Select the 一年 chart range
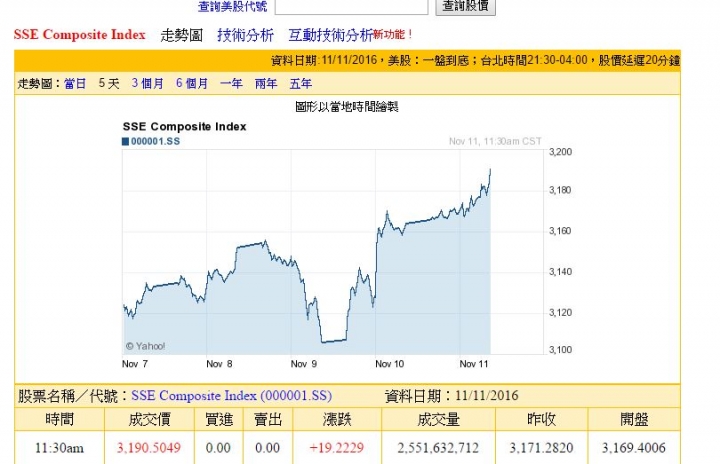720x464 pixels. click(231, 84)
